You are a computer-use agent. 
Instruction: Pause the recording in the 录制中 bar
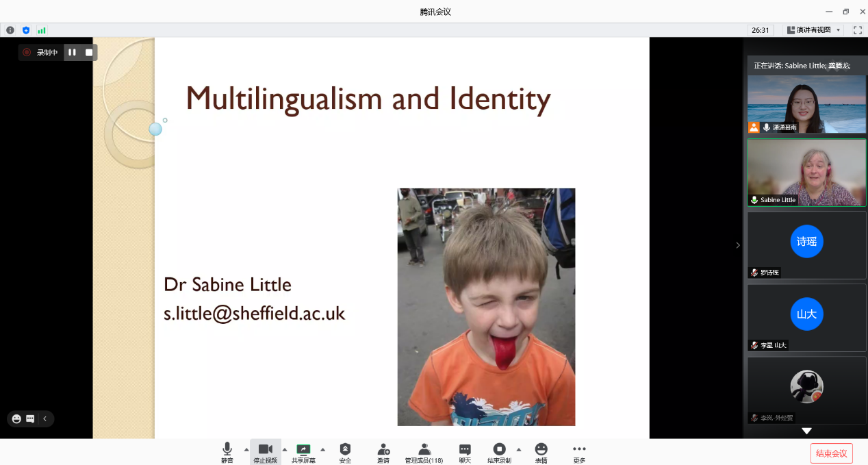point(72,52)
